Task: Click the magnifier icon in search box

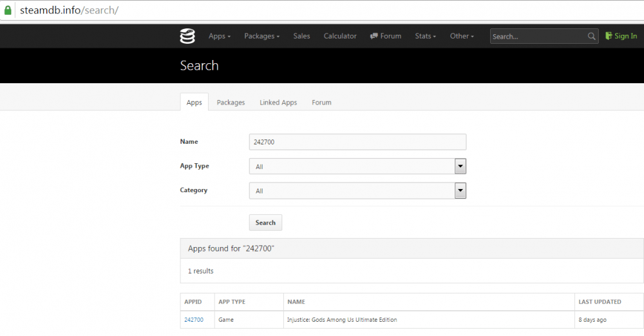Action: 592,37
